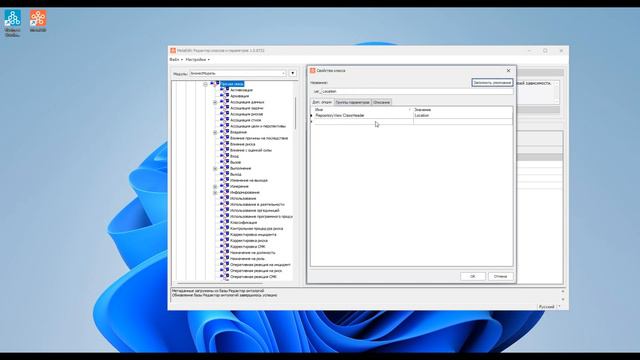Select the Оперативная реакция на риск row

pyautogui.click(x=256, y=271)
